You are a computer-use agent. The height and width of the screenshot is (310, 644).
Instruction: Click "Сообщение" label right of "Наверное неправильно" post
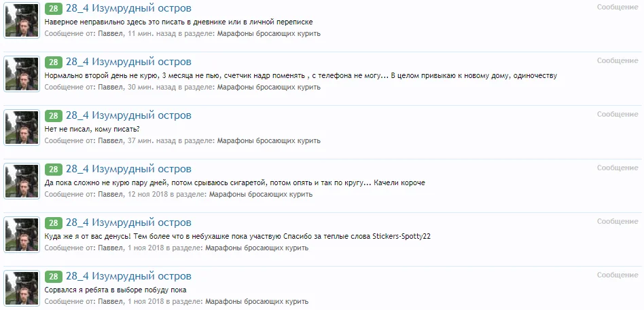617,7
